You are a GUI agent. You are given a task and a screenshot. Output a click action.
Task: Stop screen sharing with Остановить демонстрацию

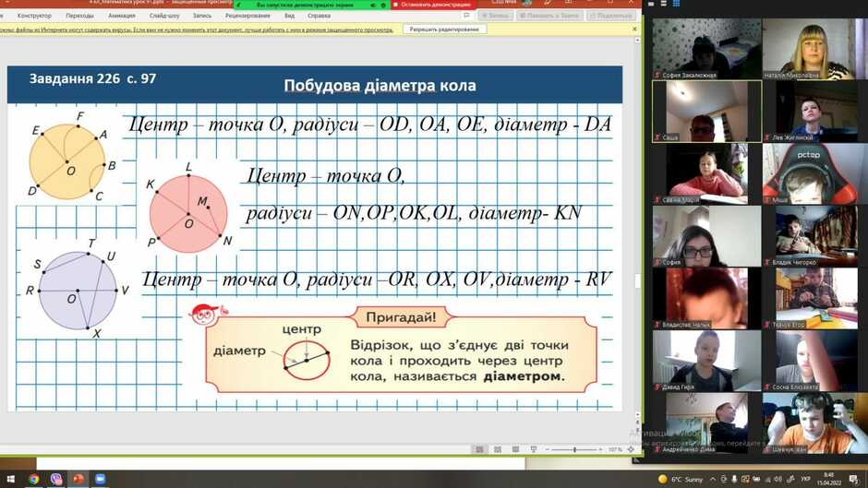pyautogui.click(x=433, y=5)
